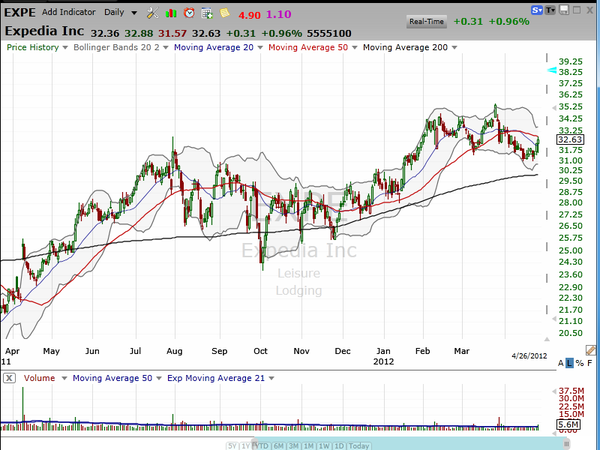
Task: Expand the Volume indicator dropdown
Action: click(64, 378)
